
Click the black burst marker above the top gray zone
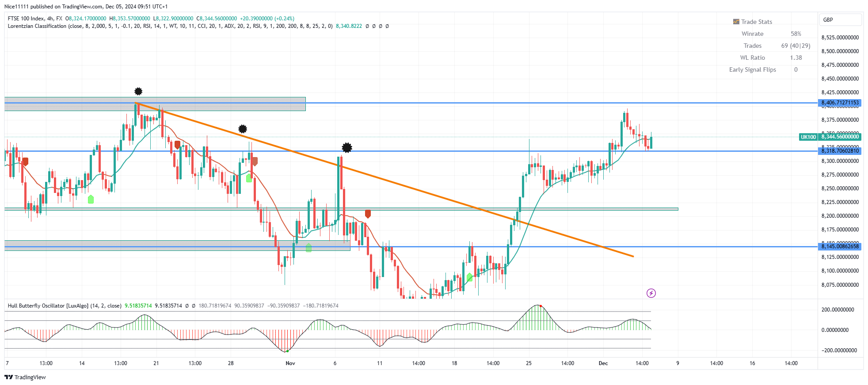[x=138, y=92]
